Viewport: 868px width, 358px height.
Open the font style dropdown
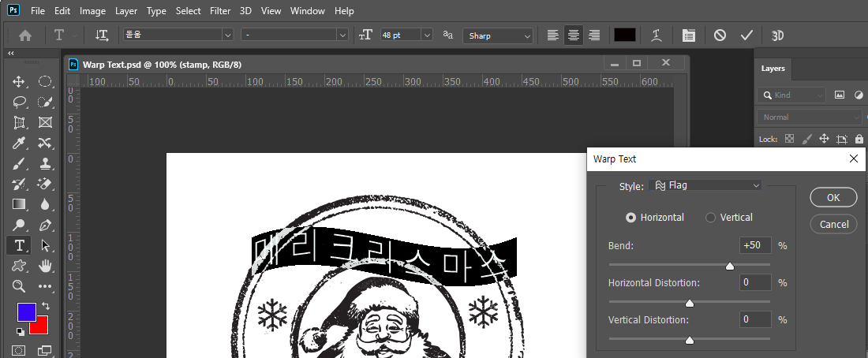click(342, 35)
